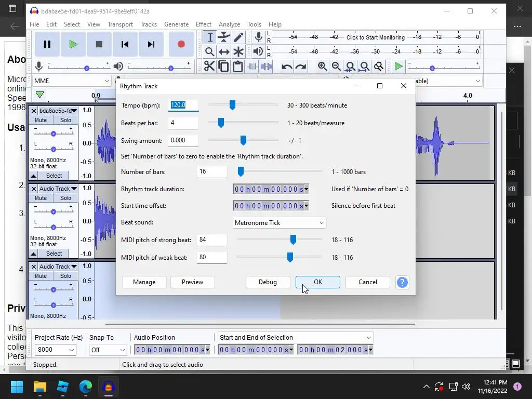Open Start and End of Selection dropdown
The image size is (532, 399).
point(295,338)
